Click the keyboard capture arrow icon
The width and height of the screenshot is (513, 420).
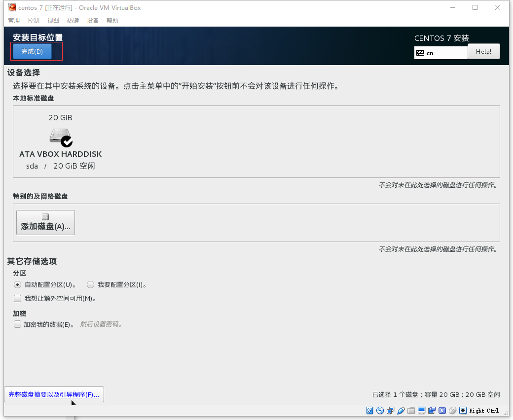(463, 411)
